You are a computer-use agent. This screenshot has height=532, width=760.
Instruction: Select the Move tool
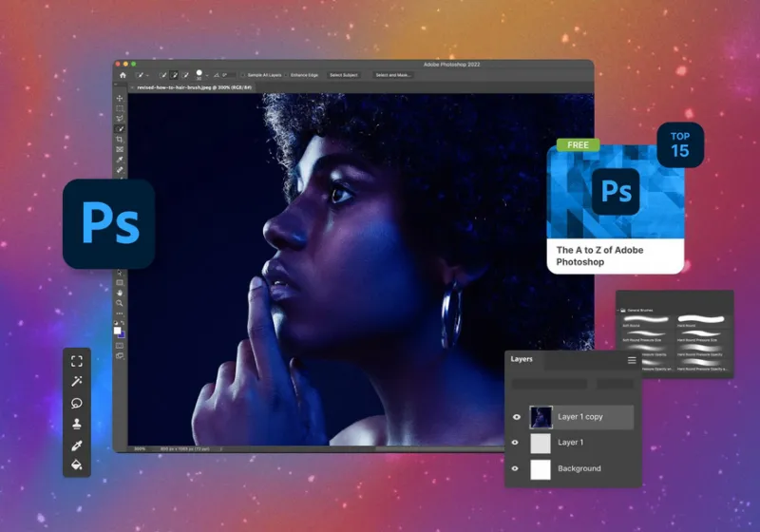120,99
